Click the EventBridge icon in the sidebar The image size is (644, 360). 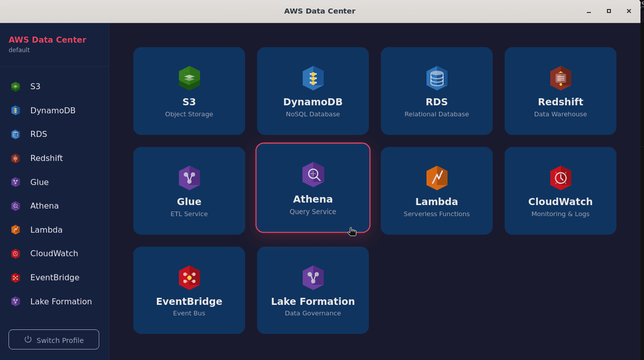point(16,278)
